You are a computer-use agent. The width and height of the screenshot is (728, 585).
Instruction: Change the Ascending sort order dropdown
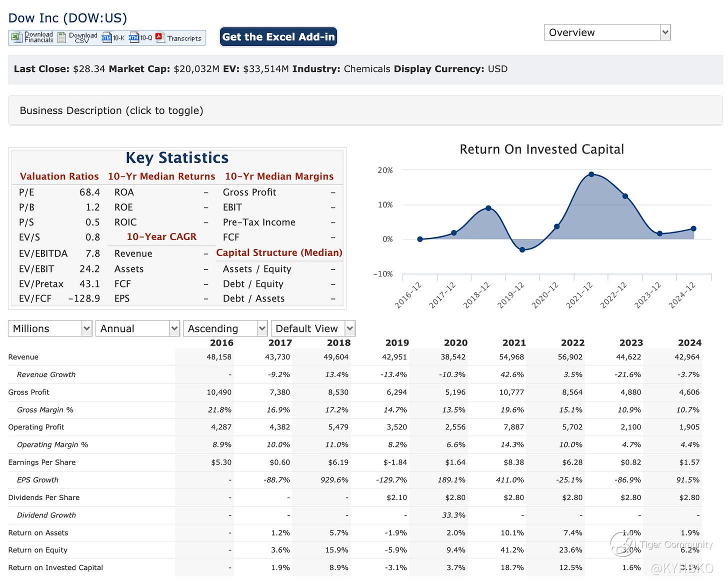[225, 328]
